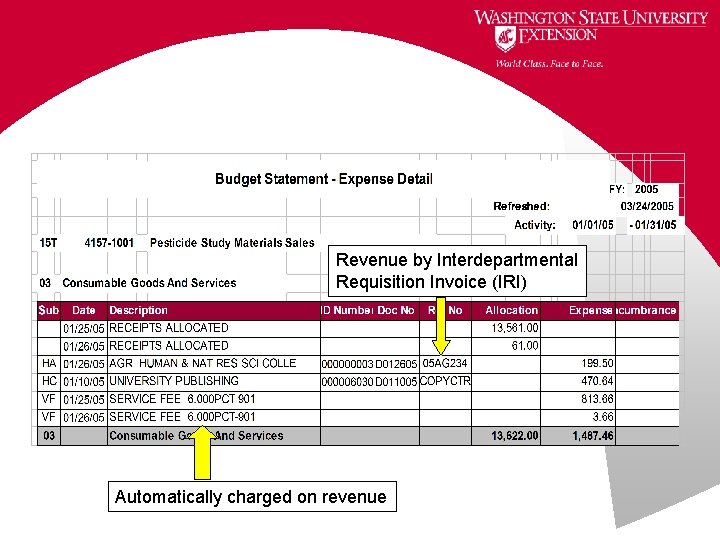This screenshot has width=720, height=540.
Task: Select the 'World Class. Face to Face.' tagline
Action: point(549,64)
